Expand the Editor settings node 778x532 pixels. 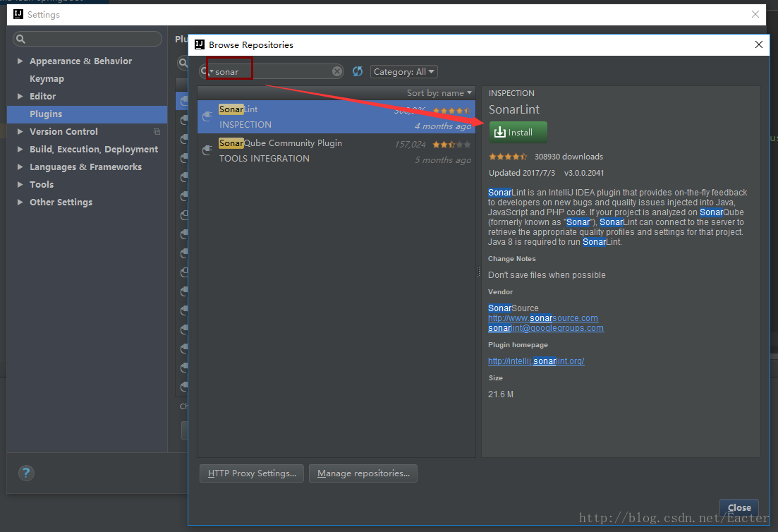coord(20,96)
